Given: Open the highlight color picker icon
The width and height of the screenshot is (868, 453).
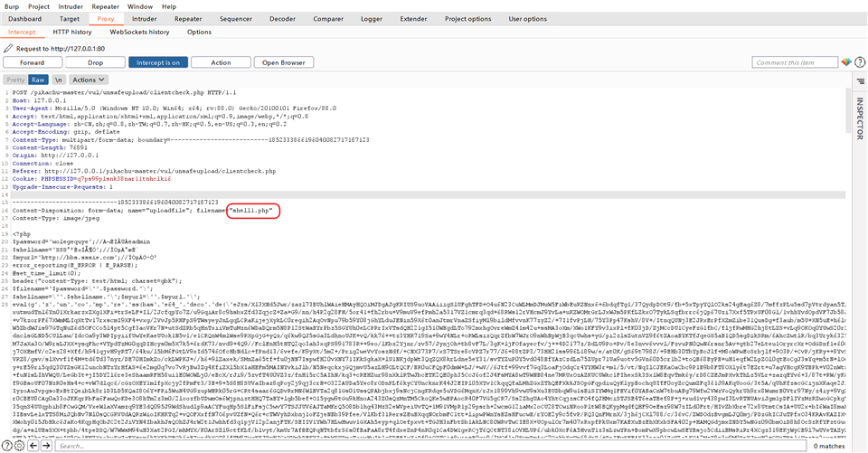Looking at the screenshot, I should tap(846, 62).
